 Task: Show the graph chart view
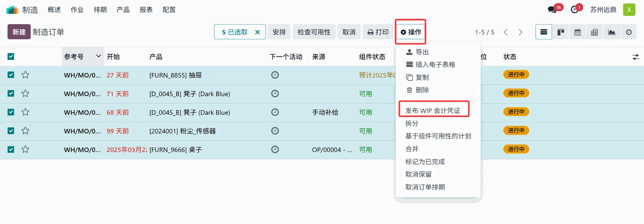click(611, 32)
